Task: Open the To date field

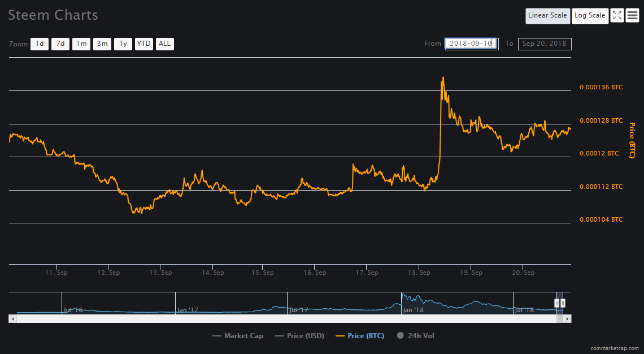Action: tap(545, 44)
